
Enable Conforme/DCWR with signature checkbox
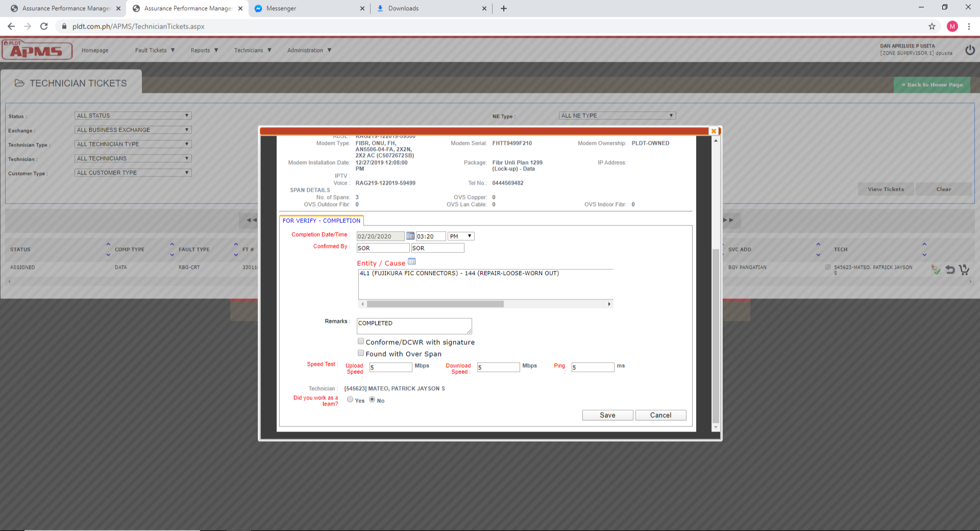pos(361,341)
